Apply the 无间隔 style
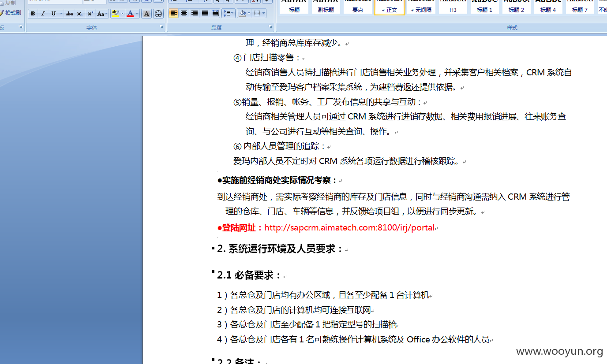This screenshot has width=607, height=364. click(x=421, y=7)
